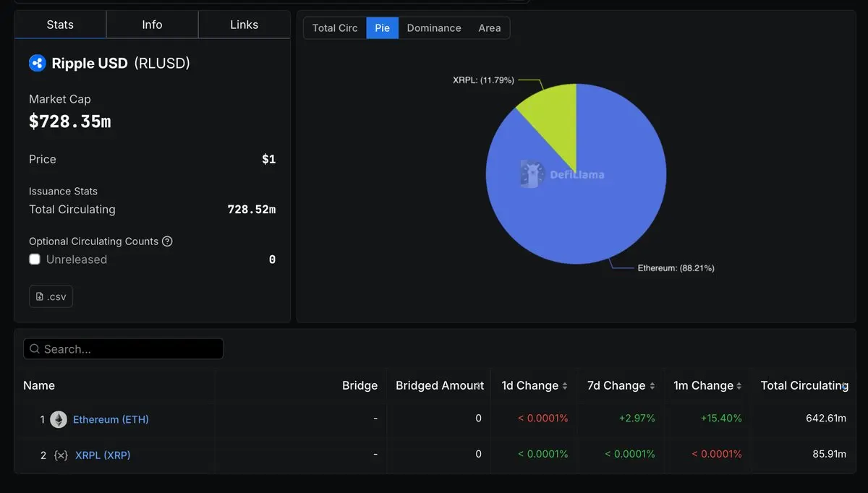Click the Ethereum chain logo icon
Image resolution: width=868 pixels, height=493 pixels.
[x=59, y=419]
